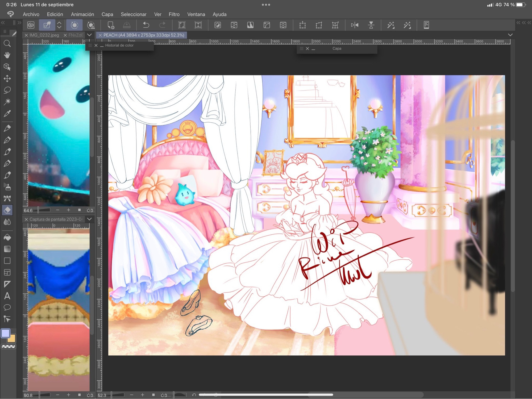
Task: Open the Ventana menu
Action: click(x=196, y=14)
